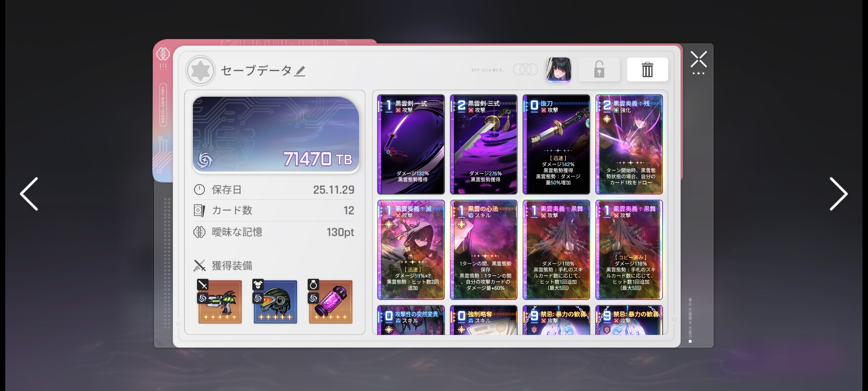
Task: Open the 黒雲の心法 skill card
Action: click(x=483, y=250)
